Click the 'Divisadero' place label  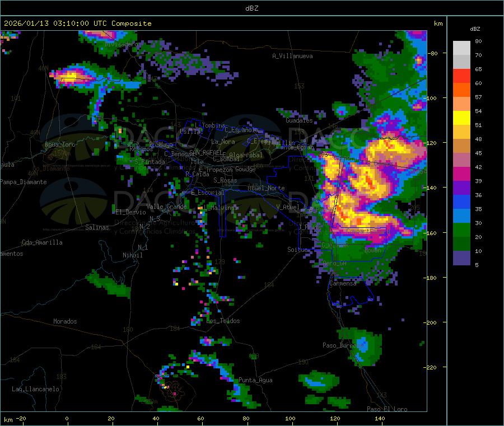tap(121, 44)
